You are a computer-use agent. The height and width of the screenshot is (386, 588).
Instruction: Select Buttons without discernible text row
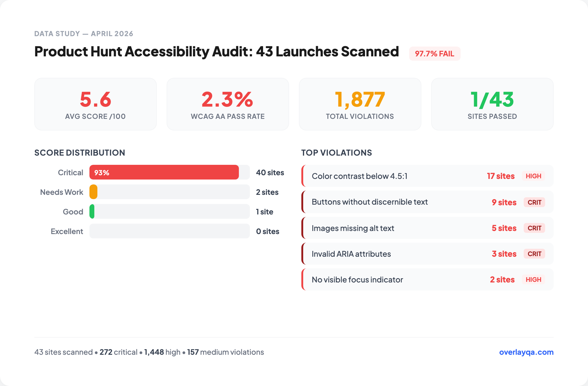tap(427, 202)
